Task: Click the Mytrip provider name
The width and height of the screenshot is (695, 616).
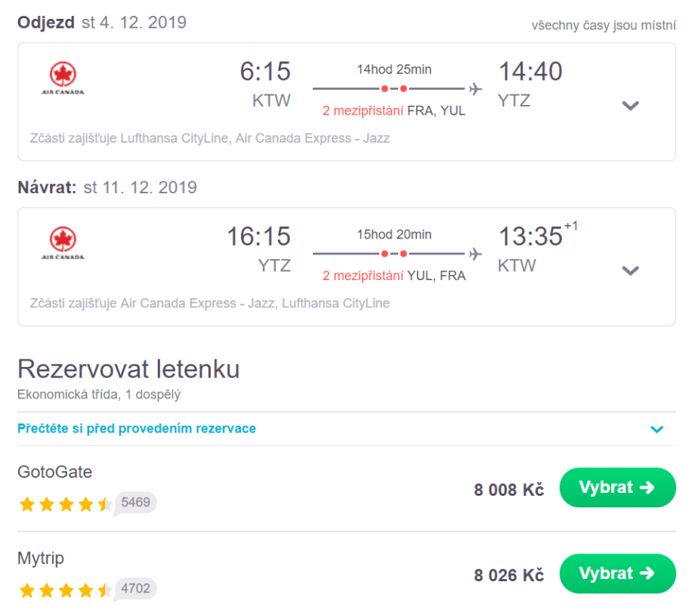Action: [x=41, y=559]
